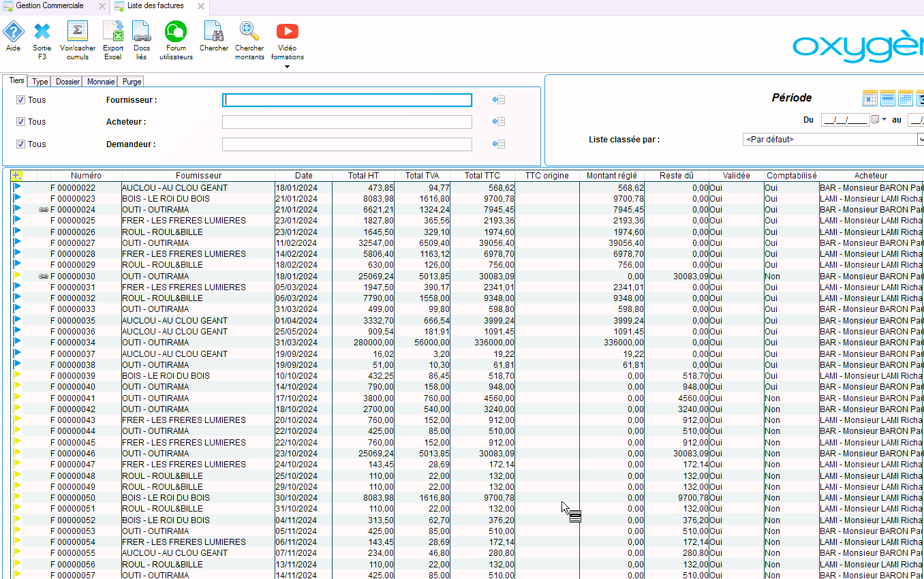
Task: Click the Acheteur input field
Action: [347, 122]
